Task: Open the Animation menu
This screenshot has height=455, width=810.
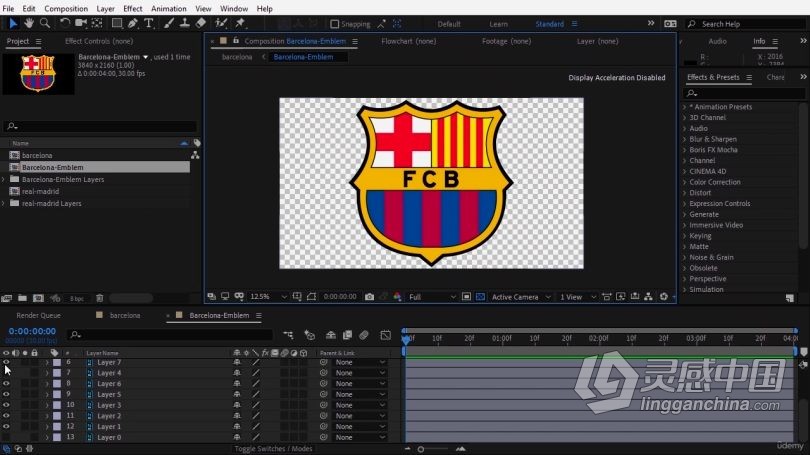Action: coord(168,9)
